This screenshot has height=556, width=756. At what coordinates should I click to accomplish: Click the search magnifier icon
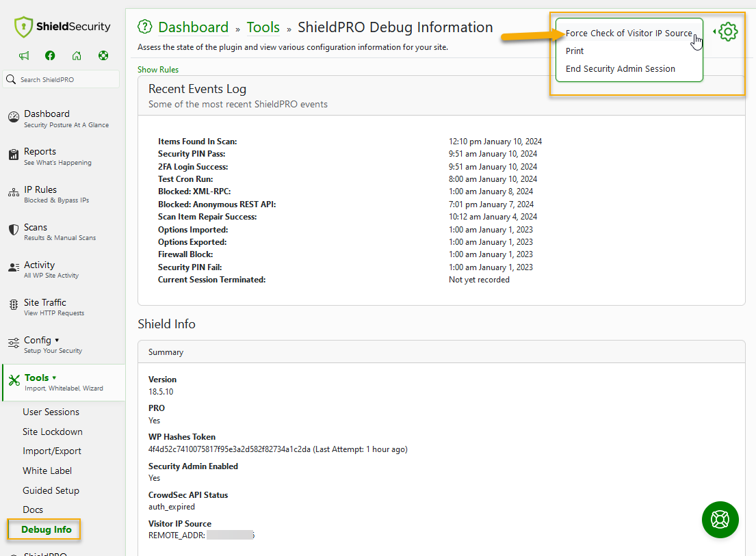(x=11, y=79)
